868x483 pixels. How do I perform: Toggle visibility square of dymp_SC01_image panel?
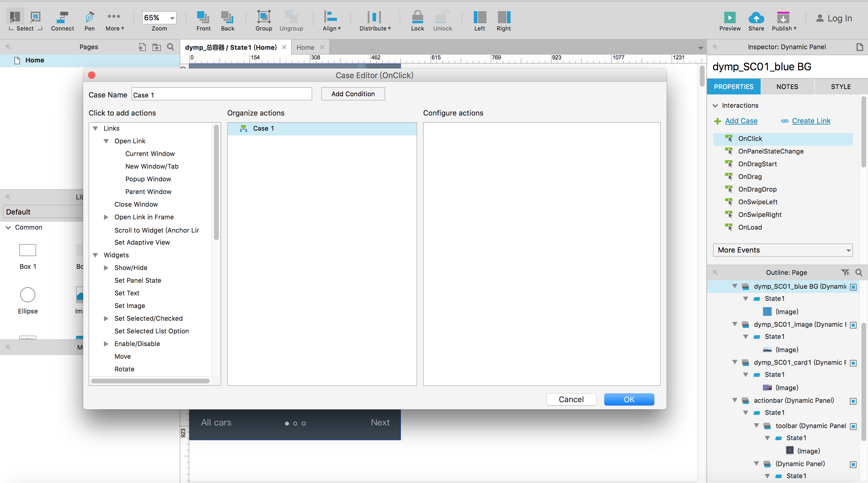[853, 325]
